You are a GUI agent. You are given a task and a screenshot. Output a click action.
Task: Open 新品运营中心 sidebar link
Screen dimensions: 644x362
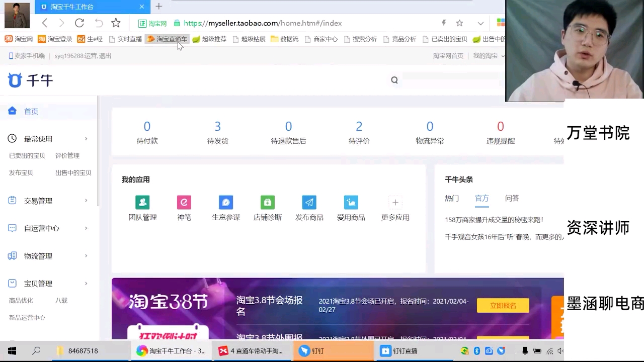click(27, 318)
